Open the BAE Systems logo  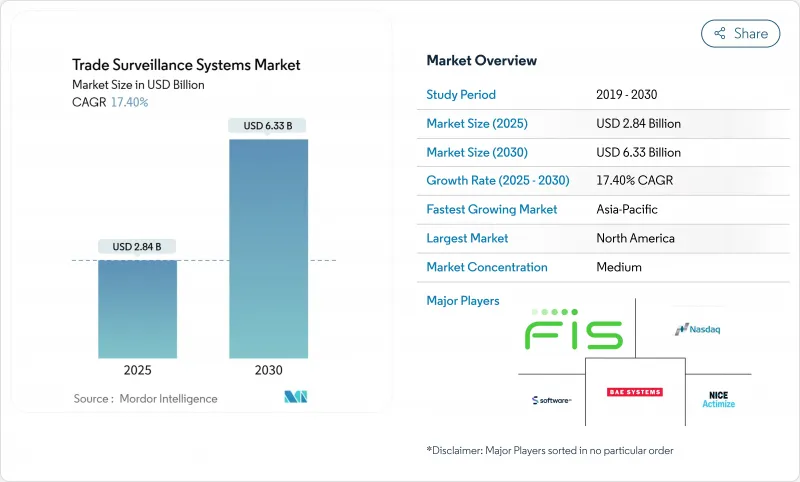[635, 392]
